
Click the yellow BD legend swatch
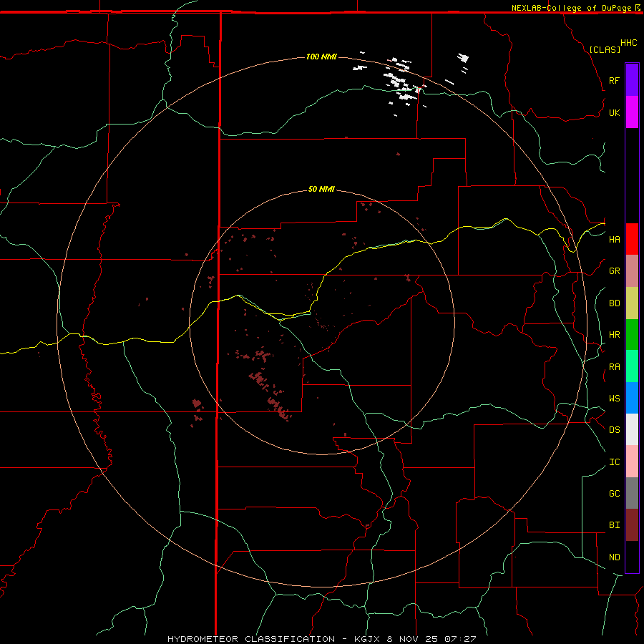[x=632, y=303]
